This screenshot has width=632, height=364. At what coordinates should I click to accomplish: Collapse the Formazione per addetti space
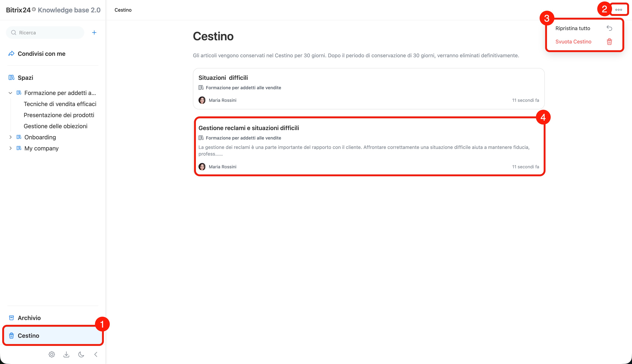[10, 93]
